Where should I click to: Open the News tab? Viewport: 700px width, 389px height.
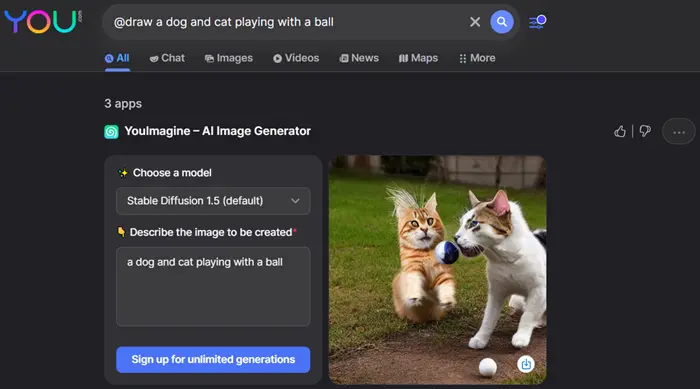(x=359, y=59)
